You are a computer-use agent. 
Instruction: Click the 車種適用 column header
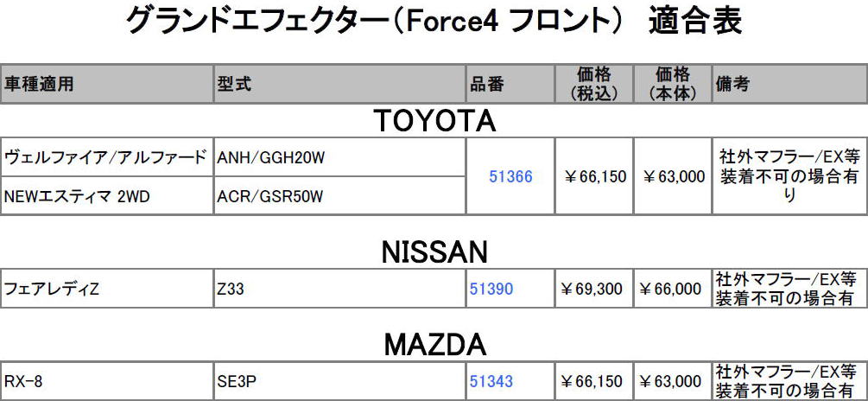(x=107, y=84)
